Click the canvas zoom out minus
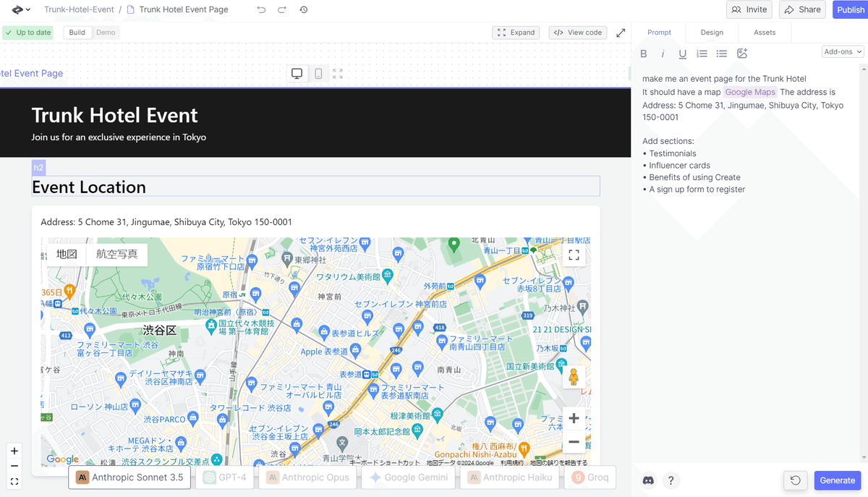This screenshot has height=497, width=868. 14,466
